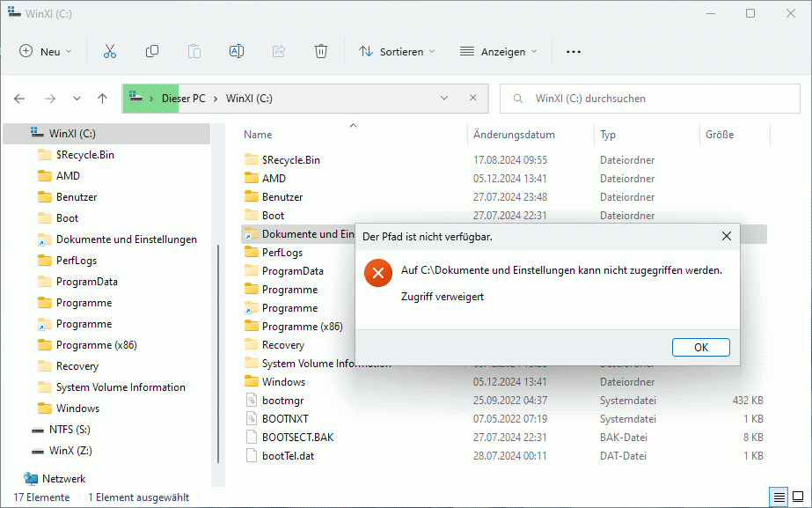Image resolution: width=812 pixels, height=508 pixels.
Task: Click the Netzwerk icon in sidebar
Action: [x=31, y=478]
